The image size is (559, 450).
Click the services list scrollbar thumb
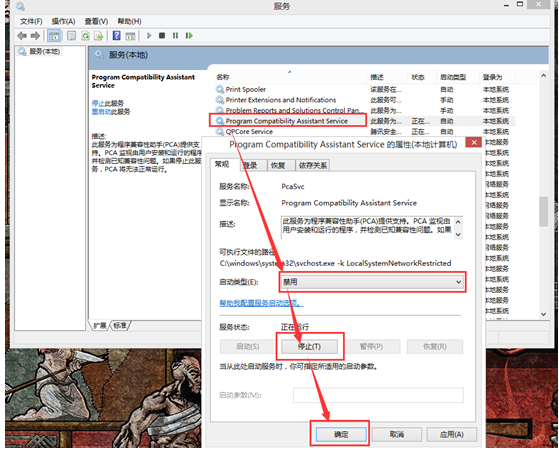pyautogui.click(x=543, y=211)
